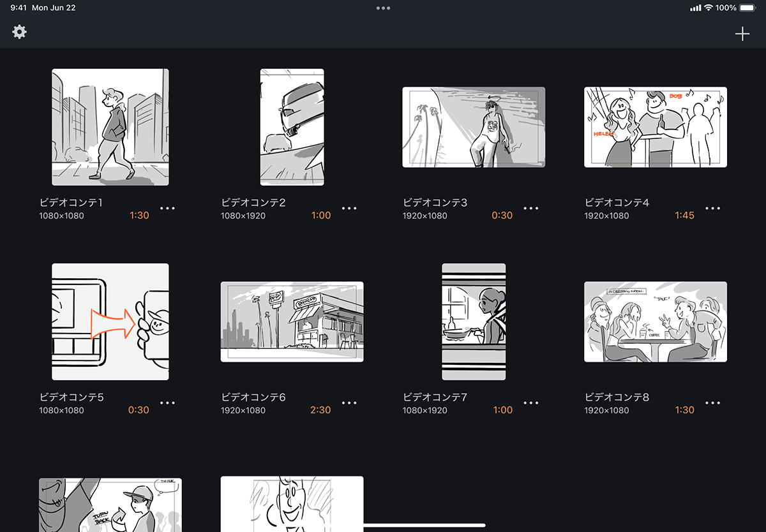Tap the ビデオコンテ1 title text
766x532 pixels.
pos(71,202)
